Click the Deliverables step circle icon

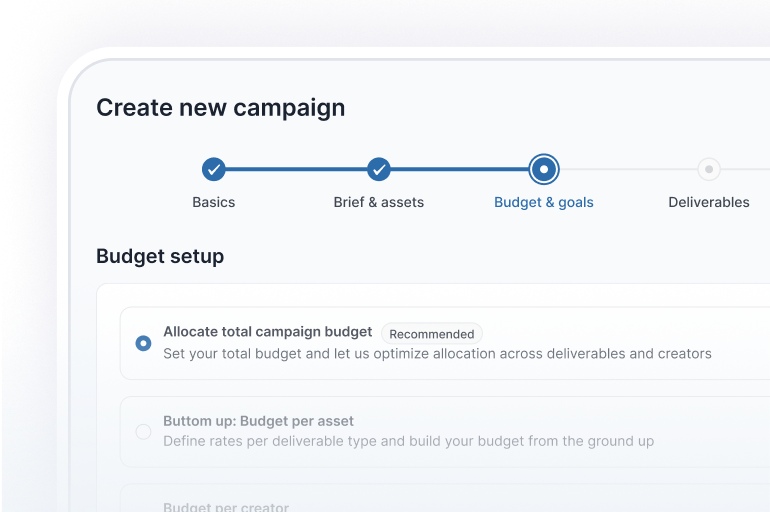point(708,169)
